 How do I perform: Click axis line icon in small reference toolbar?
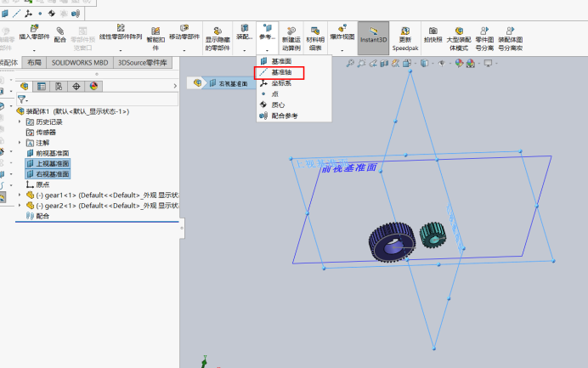[16, 14]
